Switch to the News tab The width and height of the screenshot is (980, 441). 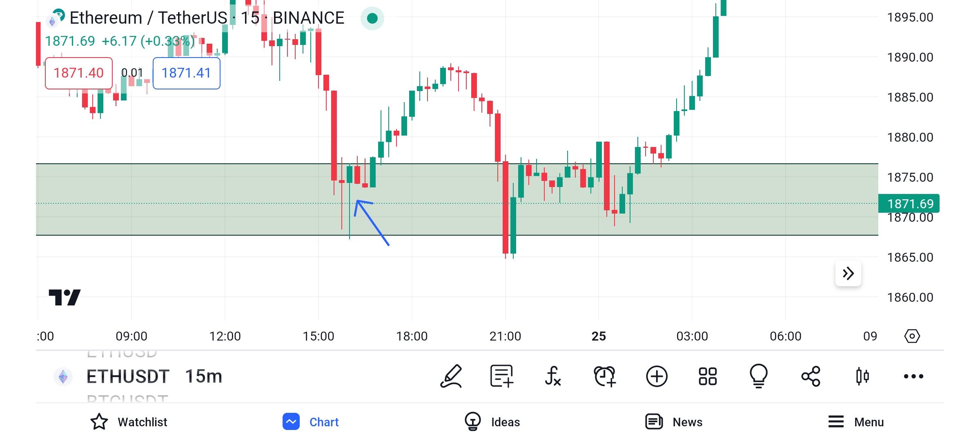point(674,422)
